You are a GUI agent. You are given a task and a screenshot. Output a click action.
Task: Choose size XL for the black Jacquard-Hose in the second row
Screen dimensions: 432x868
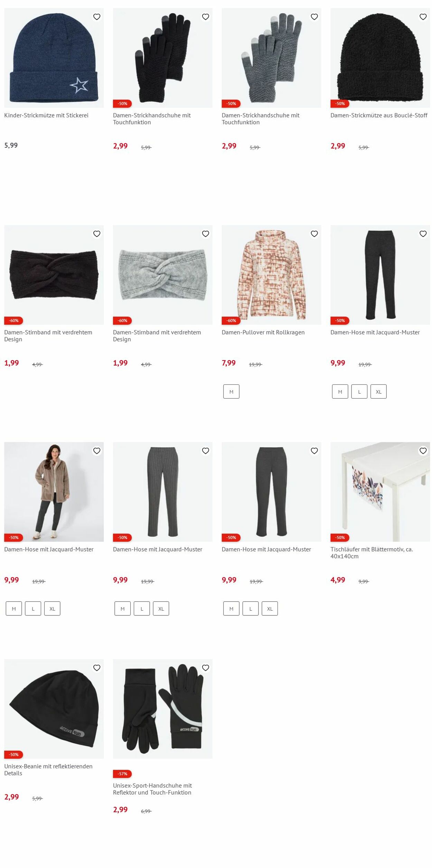(x=378, y=392)
